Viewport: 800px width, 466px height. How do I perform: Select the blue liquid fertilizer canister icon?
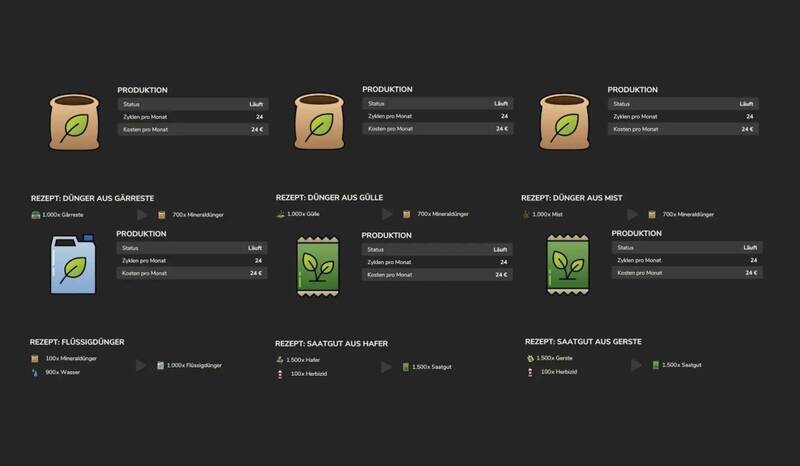pyautogui.click(x=73, y=264)
